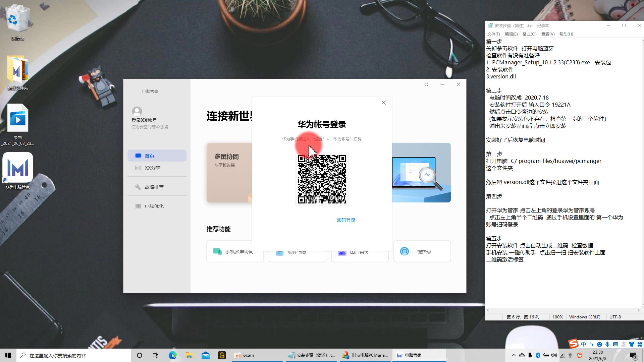The image size is (644, 362).
Task: Close the Huawei account login dialog
Action: coord(384,103)
